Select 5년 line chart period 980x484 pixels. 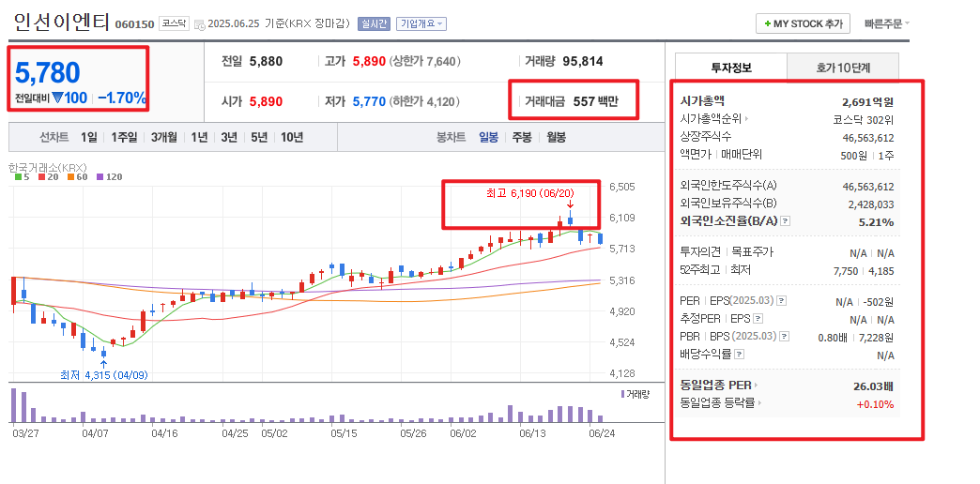(x=259, y=137)
